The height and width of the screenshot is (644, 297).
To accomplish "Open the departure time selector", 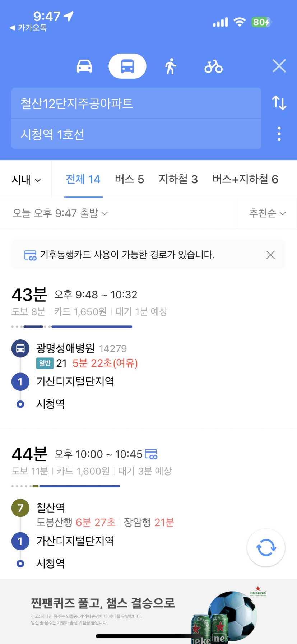I will pos(60,213).
